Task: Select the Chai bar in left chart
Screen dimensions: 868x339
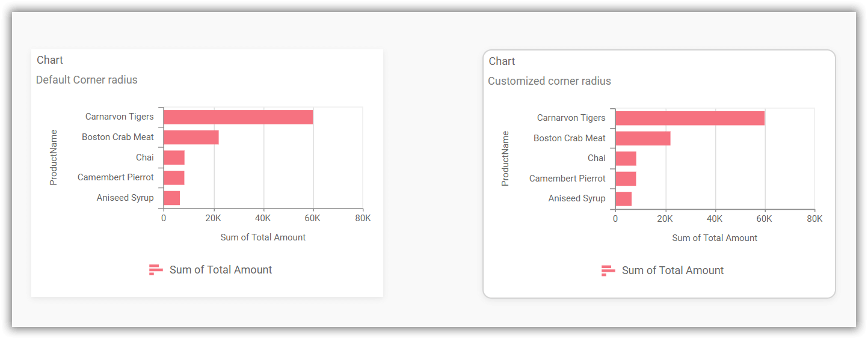Action: point(174,157)
